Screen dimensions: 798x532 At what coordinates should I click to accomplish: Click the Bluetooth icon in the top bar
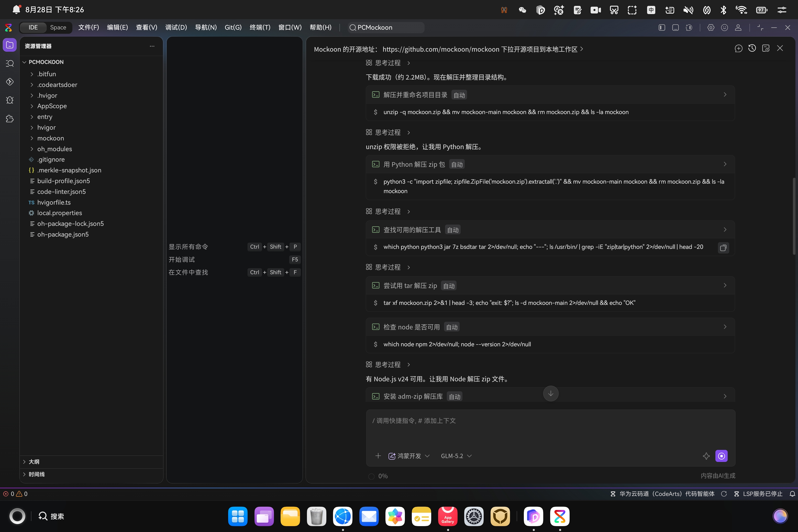[723, 10]
